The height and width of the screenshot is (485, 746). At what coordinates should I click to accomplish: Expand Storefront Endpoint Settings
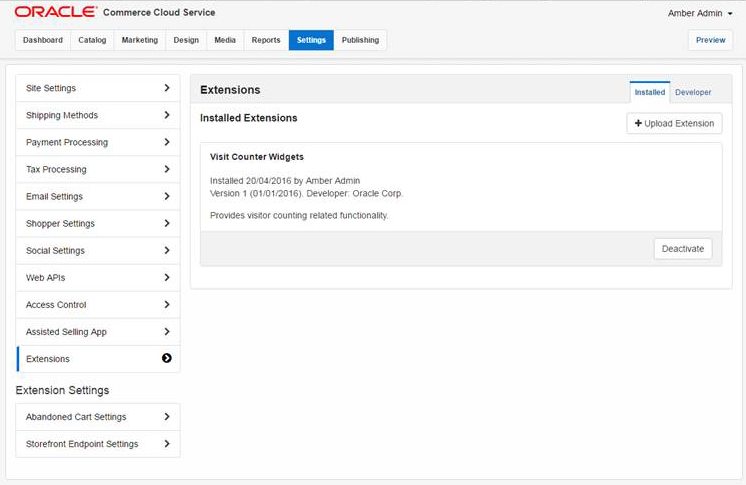click(98, 444)
